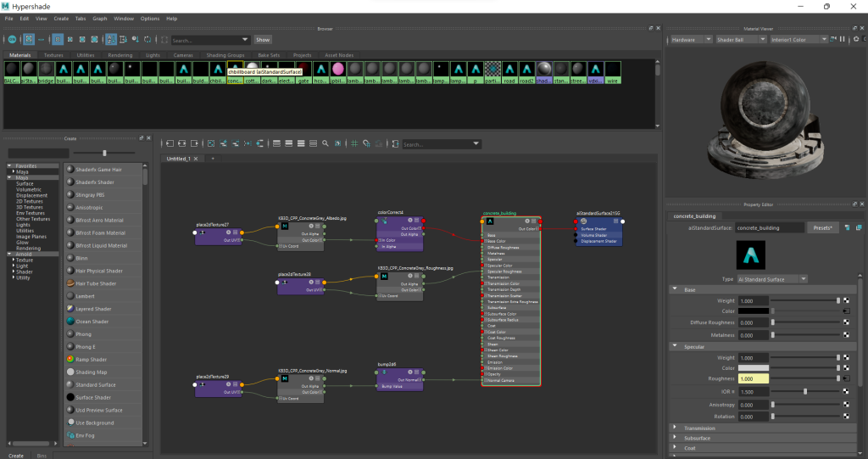Click the reverse order icon in Browser toolbar
Image resolution: width=868 pixels, height=459 pixels.
click(147, 39)
